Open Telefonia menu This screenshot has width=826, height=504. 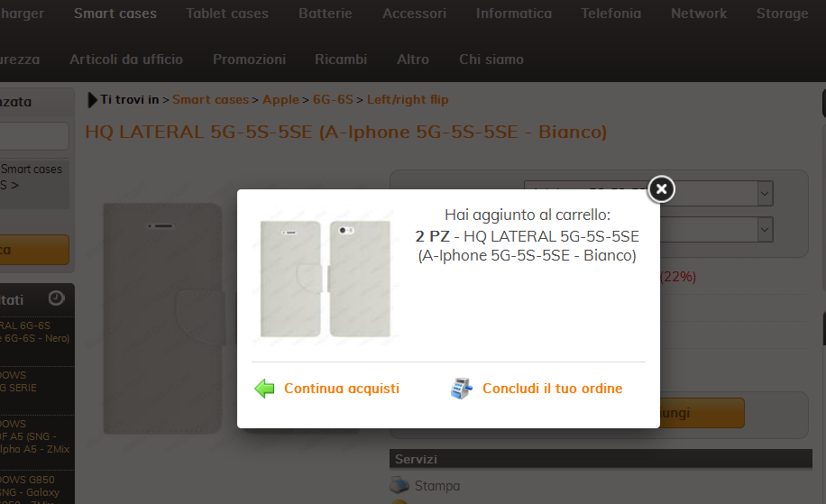click(610, 14)
